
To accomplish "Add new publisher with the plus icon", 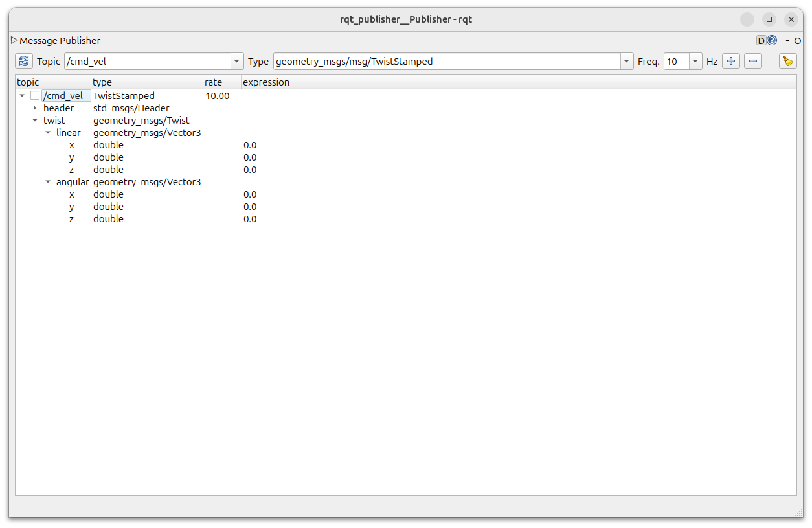I will [x=731, y=62].
